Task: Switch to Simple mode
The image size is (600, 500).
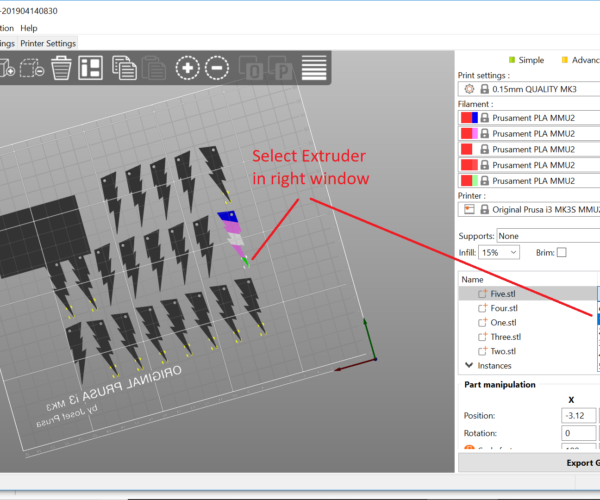Action: [x=526, y=60]
